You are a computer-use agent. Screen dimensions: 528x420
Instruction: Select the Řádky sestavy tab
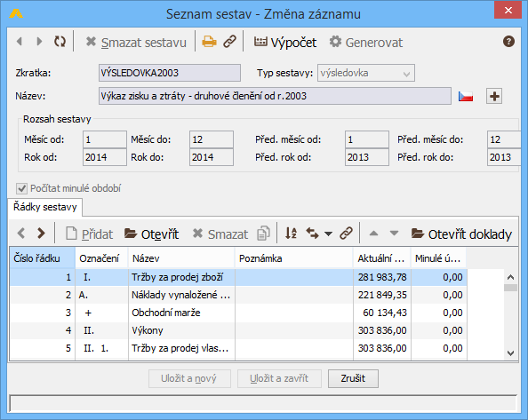pos(45,207)
